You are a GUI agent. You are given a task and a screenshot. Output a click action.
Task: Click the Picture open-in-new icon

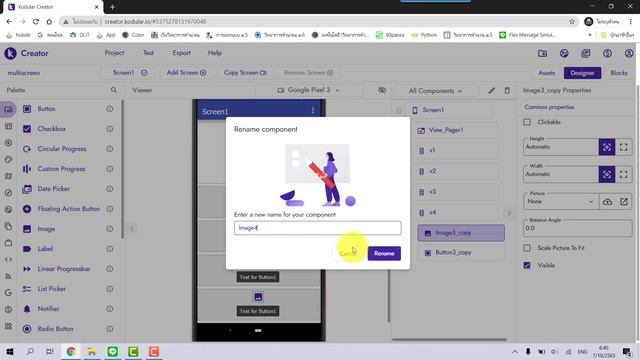[x=624, y=202]
